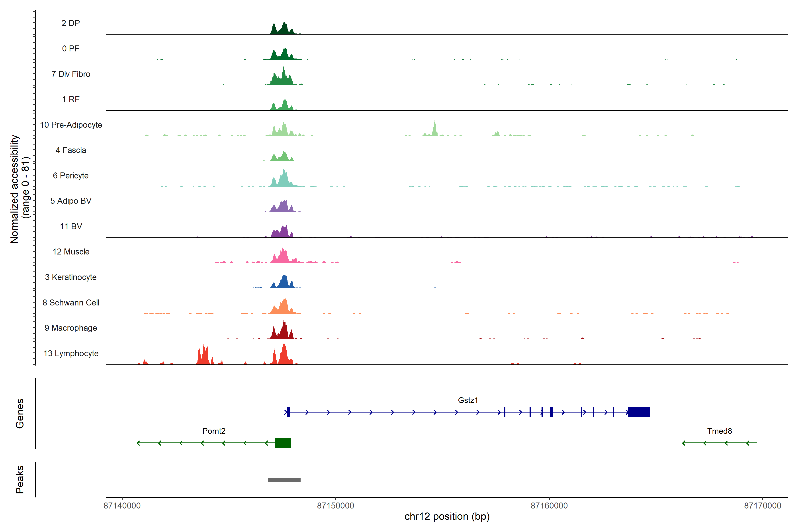
Task: Click the 87170000 axis tick label
Action: (x=762, y=506)
